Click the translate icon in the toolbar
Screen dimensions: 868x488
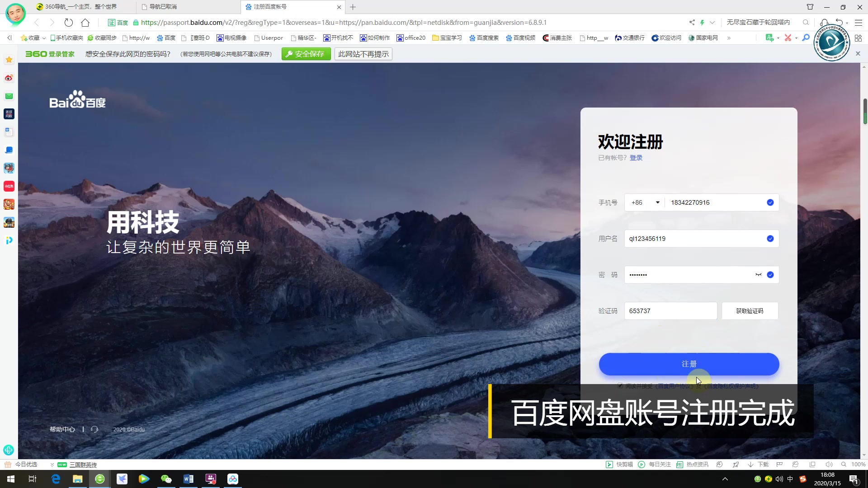770,38
